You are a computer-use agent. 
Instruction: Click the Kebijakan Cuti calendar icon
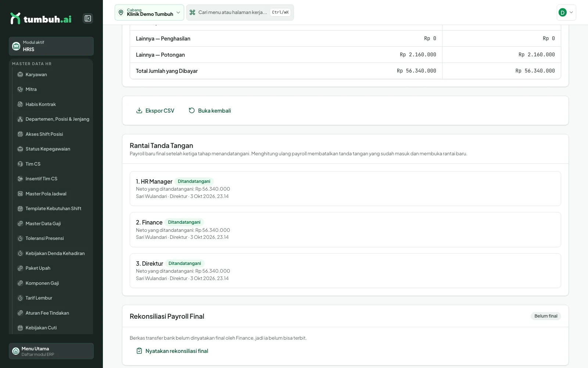coord(20,328)
